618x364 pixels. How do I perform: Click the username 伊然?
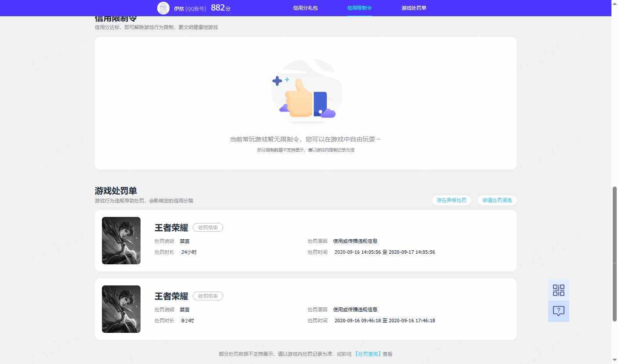point(179,8)
